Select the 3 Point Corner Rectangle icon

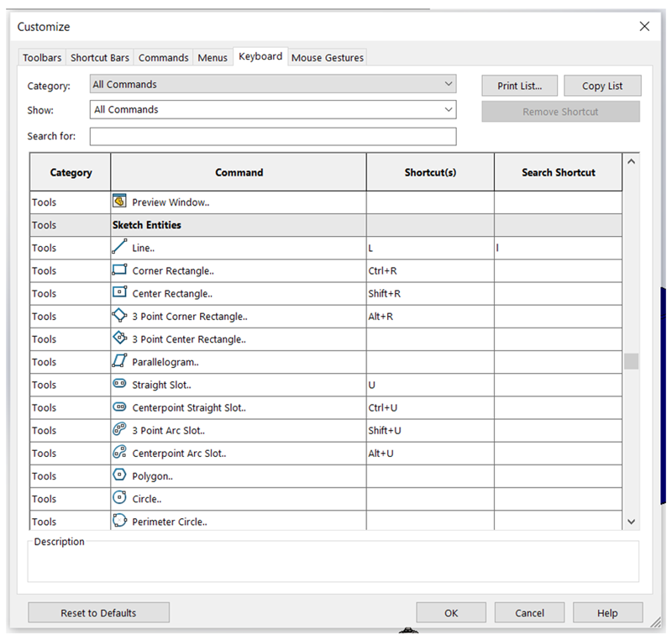point(119,316)
